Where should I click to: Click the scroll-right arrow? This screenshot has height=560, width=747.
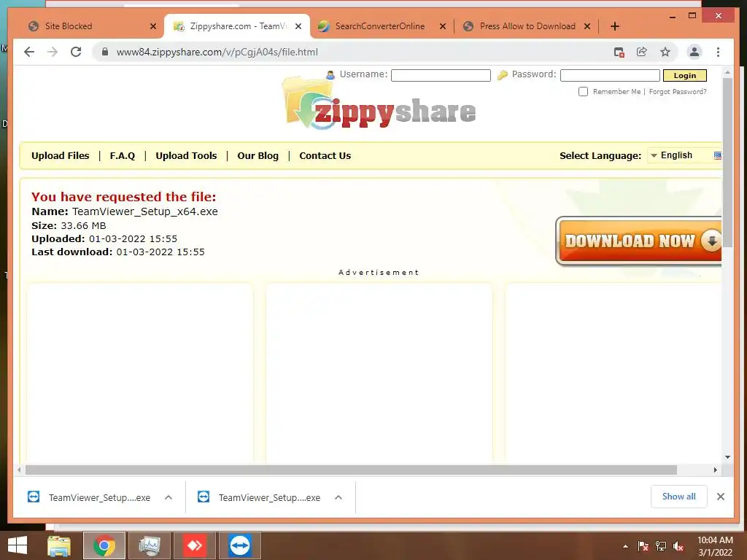[x=715, y=470]
